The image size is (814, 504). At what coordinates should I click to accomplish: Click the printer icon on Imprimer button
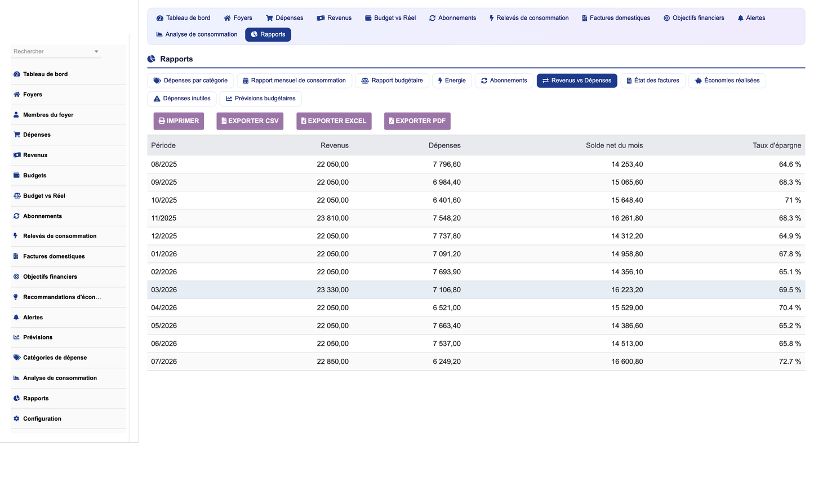(x=162, y=121)
